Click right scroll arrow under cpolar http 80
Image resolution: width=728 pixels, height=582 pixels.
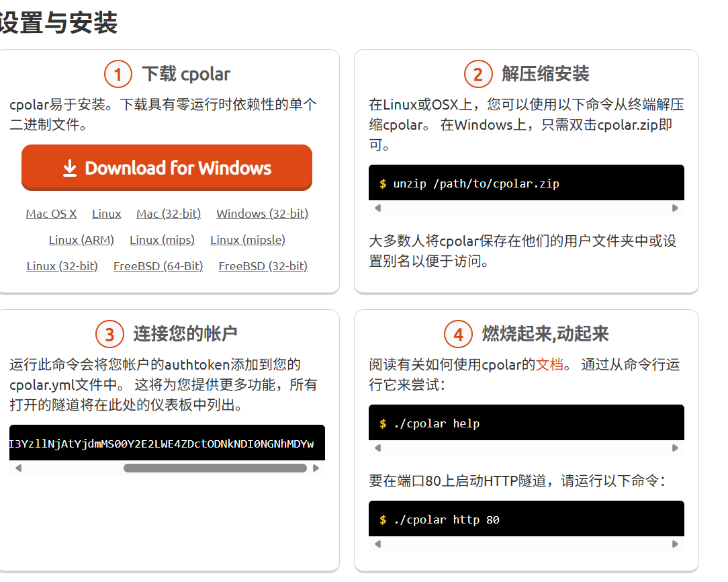point(675,544)
